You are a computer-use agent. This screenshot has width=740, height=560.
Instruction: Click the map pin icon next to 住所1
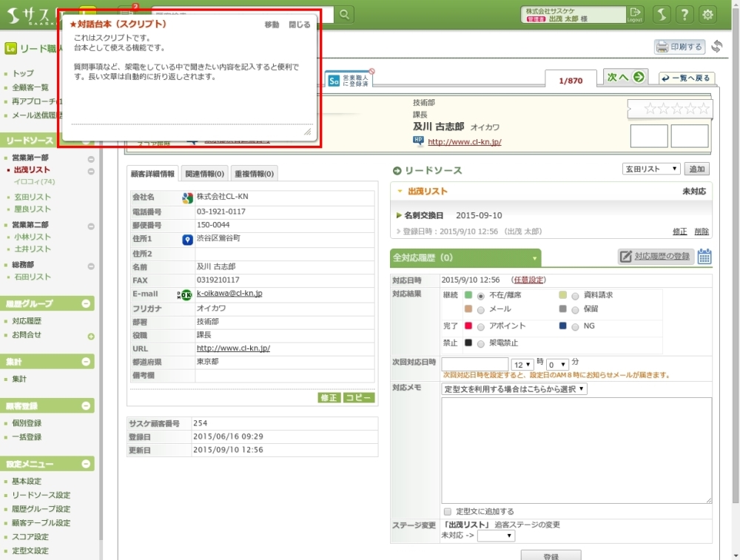tap(187, 240)
